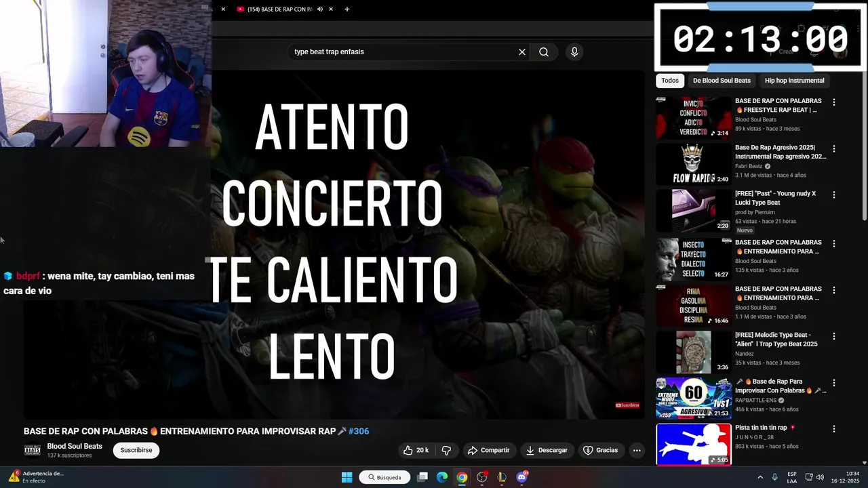Open Discord from taskbar
The width and height of the screenshot is (868, 488).
pyautogui.click(x=521, y=477)
